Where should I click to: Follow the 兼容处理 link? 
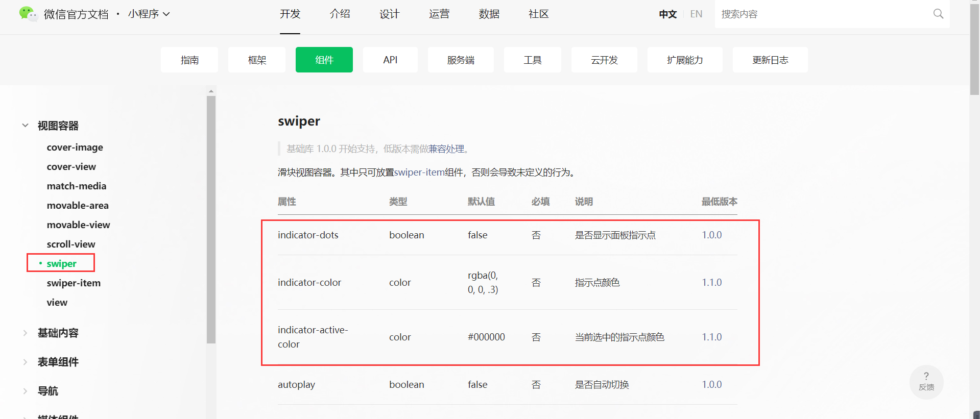point(446,149)
